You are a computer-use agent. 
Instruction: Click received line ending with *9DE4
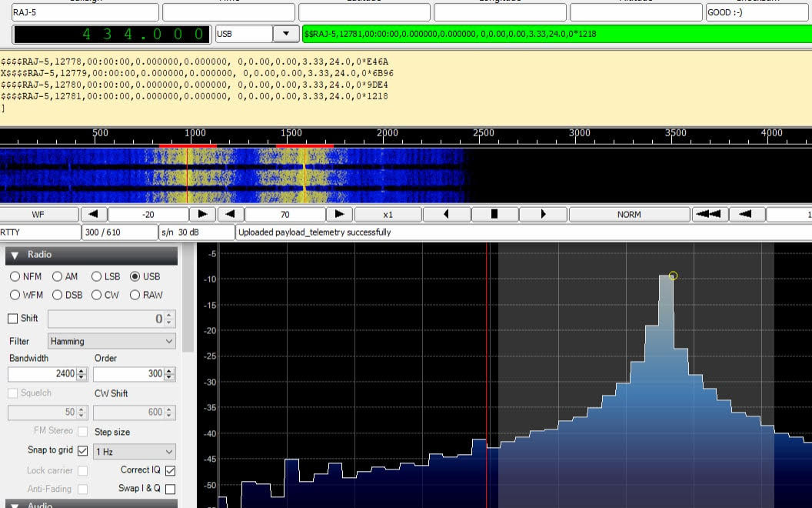[x=195, y=85]
